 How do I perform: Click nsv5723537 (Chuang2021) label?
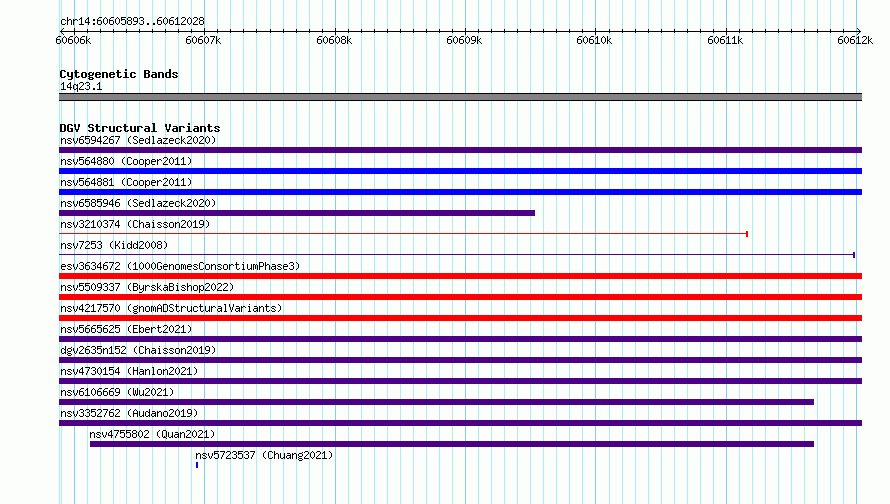264,455
